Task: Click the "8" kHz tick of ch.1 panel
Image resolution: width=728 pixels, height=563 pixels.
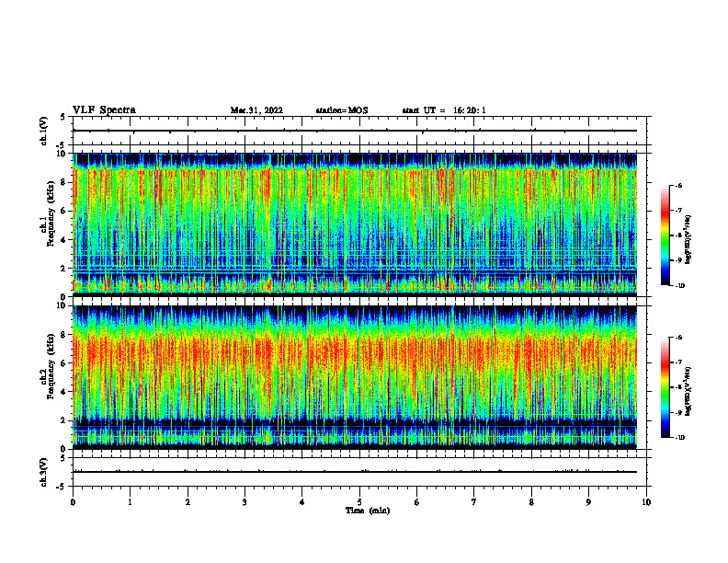Action: (x=64, y=182)
